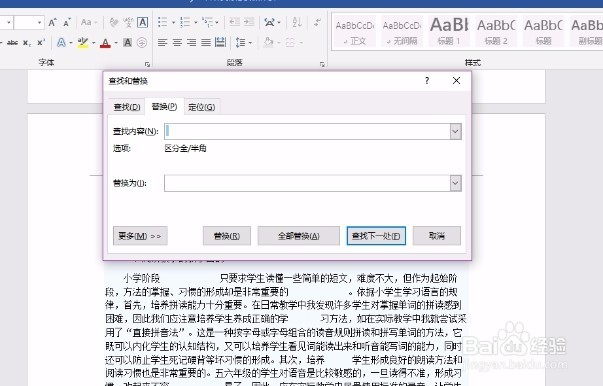Apply subscript formatting

coord(26,42)
